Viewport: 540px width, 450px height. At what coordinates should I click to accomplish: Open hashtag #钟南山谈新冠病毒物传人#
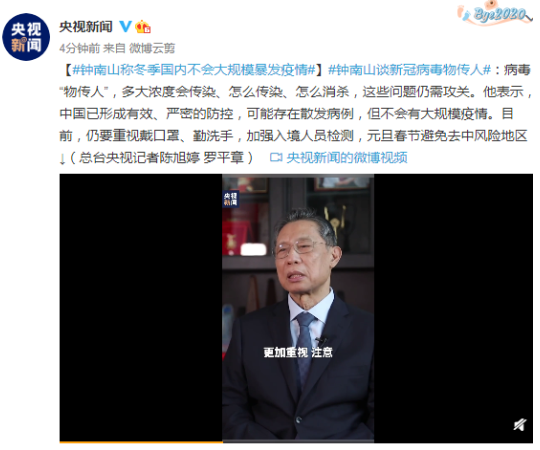[x=409, y=70]
